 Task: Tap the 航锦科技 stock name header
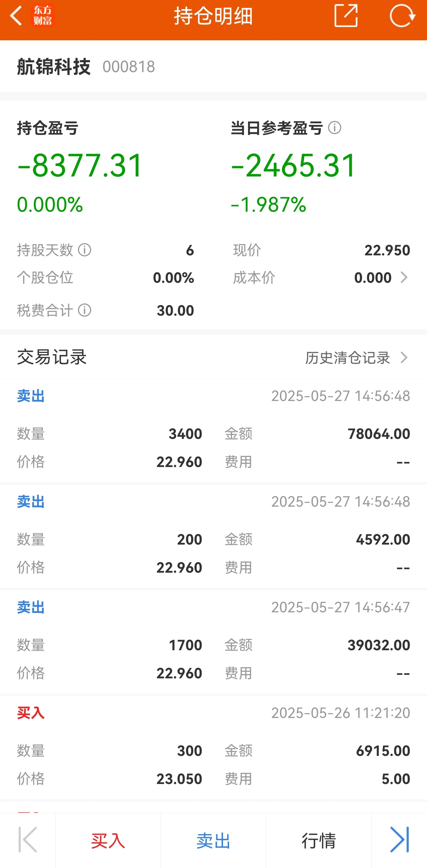pyautogui.click(x=54, y=66)
